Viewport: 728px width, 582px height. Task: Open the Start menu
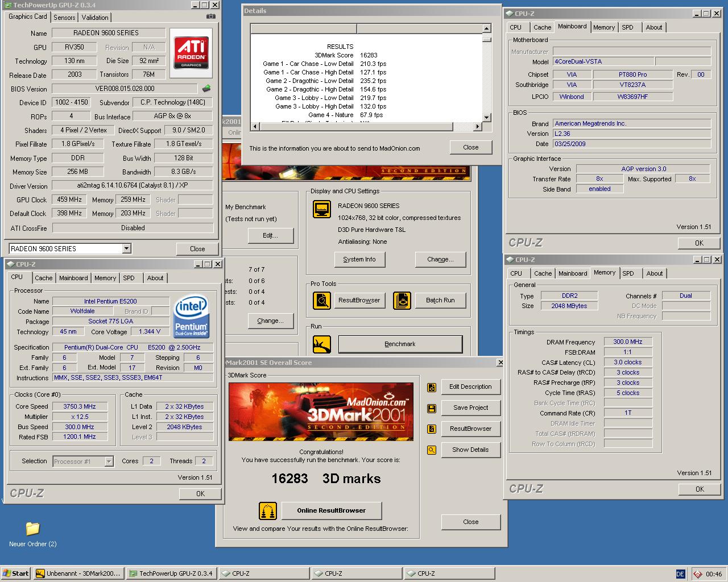pyautogui.click(x=15, y=573)
